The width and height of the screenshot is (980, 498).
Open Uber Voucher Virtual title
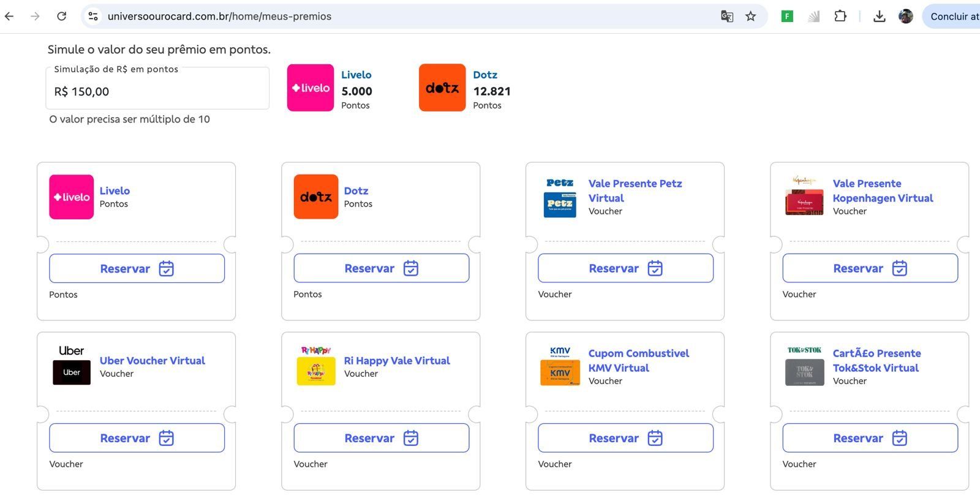153,360
